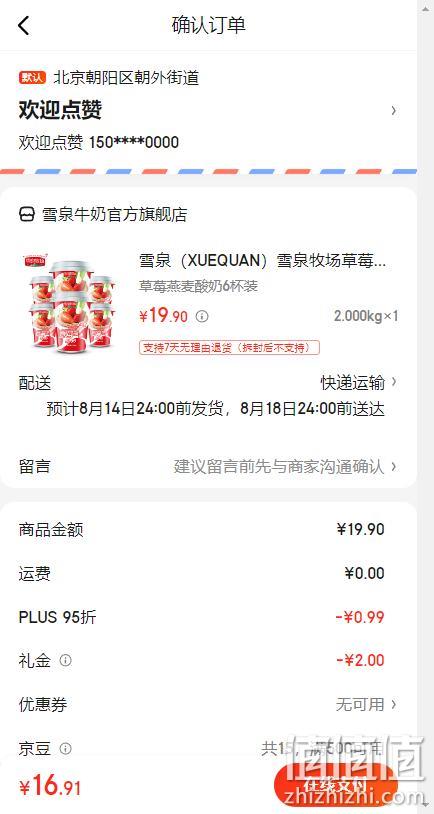Tap the red submit order button
Screen dimensions: 434x814
pos(335,786)
